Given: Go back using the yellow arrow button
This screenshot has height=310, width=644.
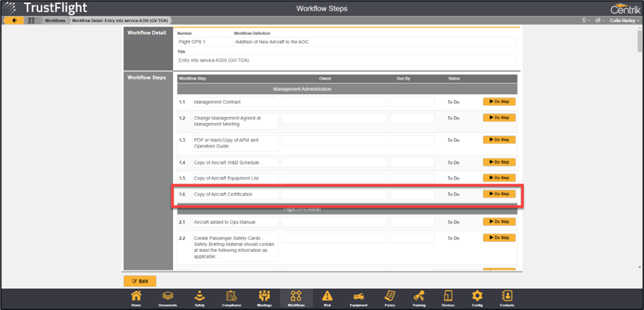Looking at the screenshot, I should point(14,20).
